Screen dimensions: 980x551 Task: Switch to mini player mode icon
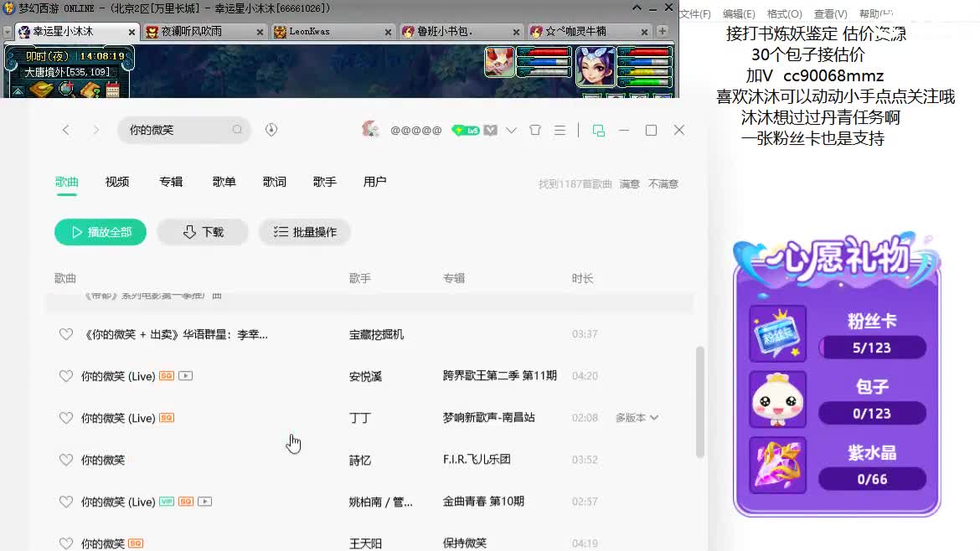[x=598, y=129]
